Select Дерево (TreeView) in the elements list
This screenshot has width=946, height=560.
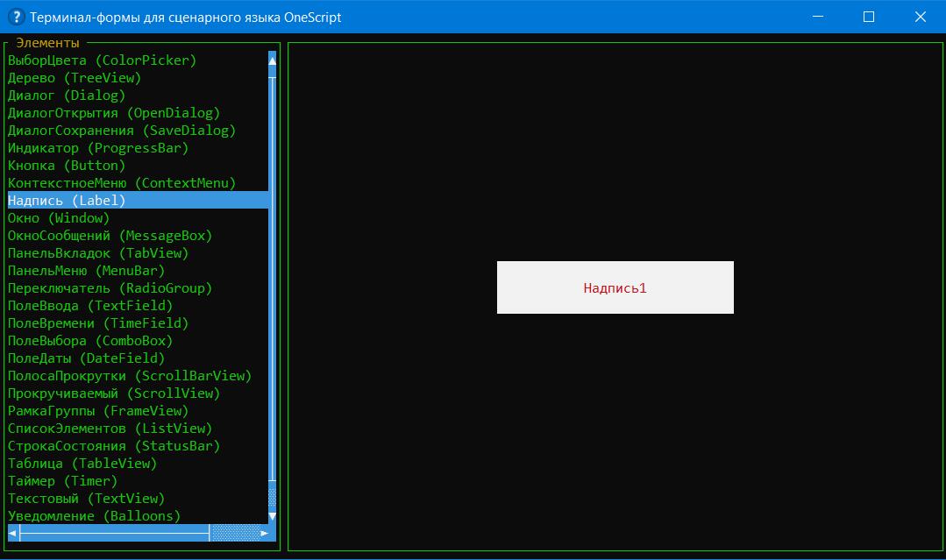75,78
